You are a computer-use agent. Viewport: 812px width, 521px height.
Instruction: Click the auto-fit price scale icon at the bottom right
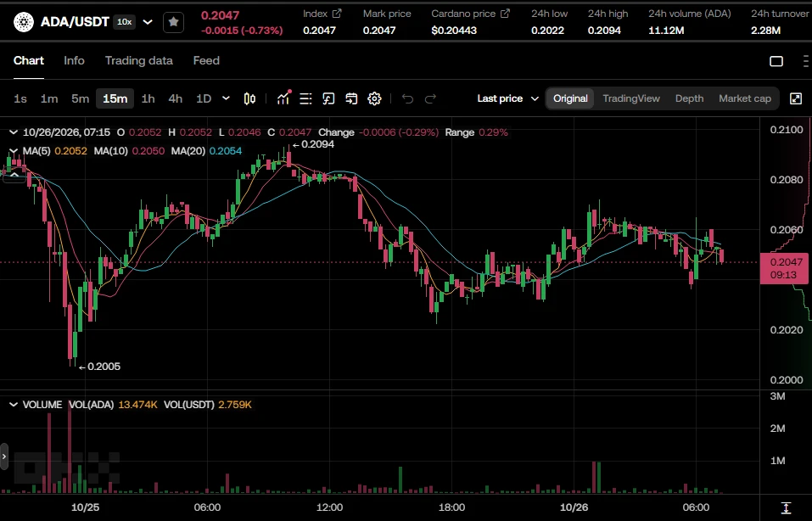786,507
